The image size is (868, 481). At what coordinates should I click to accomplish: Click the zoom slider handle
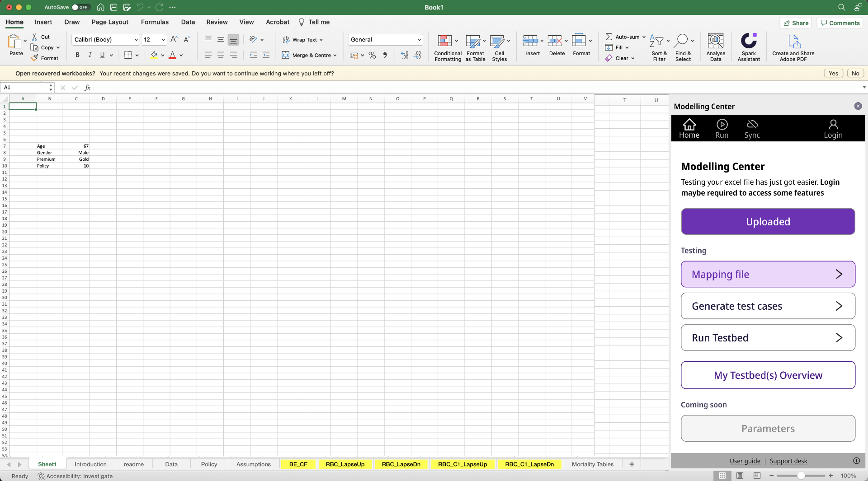tap(801, 476)
